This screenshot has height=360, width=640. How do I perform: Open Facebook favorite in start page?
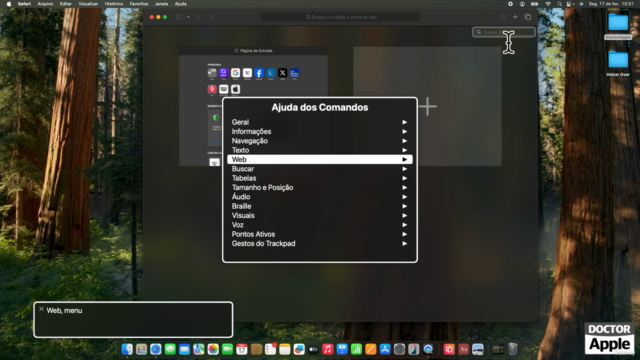pos(259,73)
